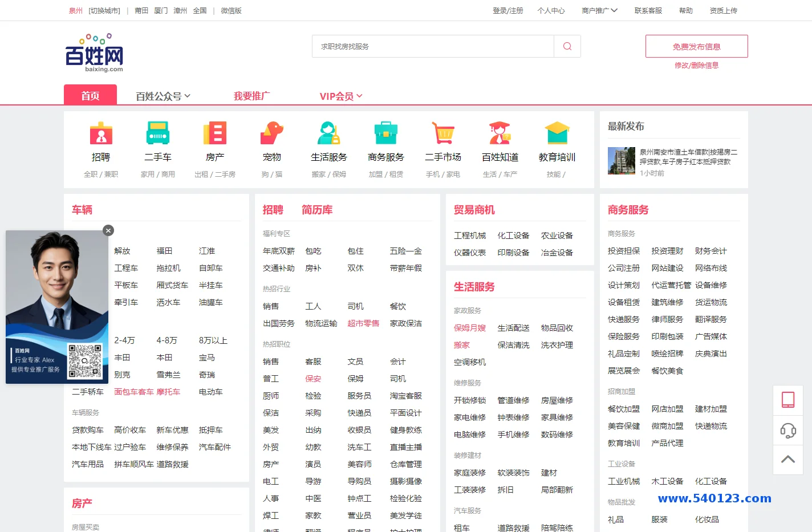The height and width of the screenshot is (532, 812).
Task: Open the 二手市场 shopping cart icon
Action: 443,133
